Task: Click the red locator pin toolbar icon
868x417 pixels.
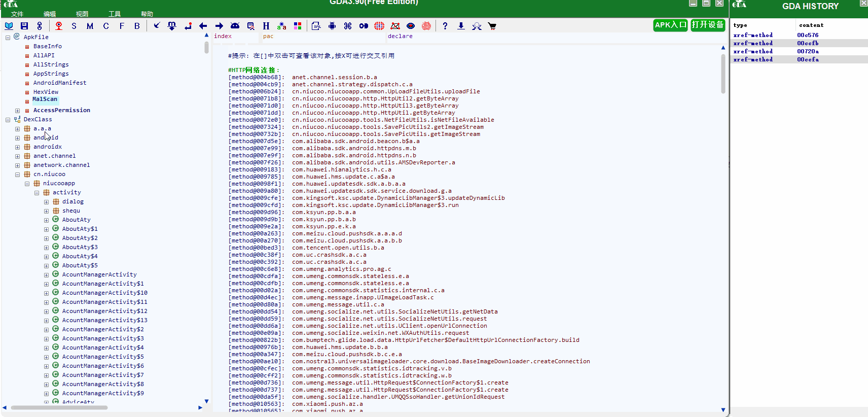Action: coord(59,26)
